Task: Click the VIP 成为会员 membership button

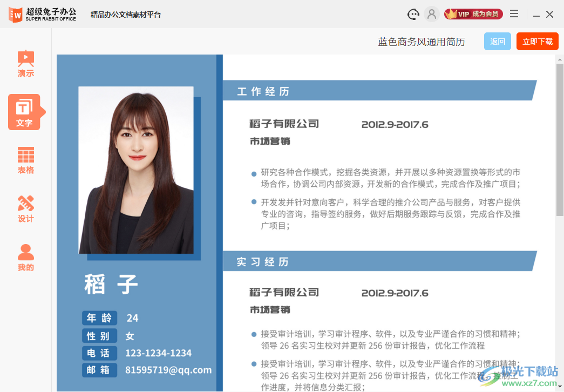Action: (x=473, y=14)
